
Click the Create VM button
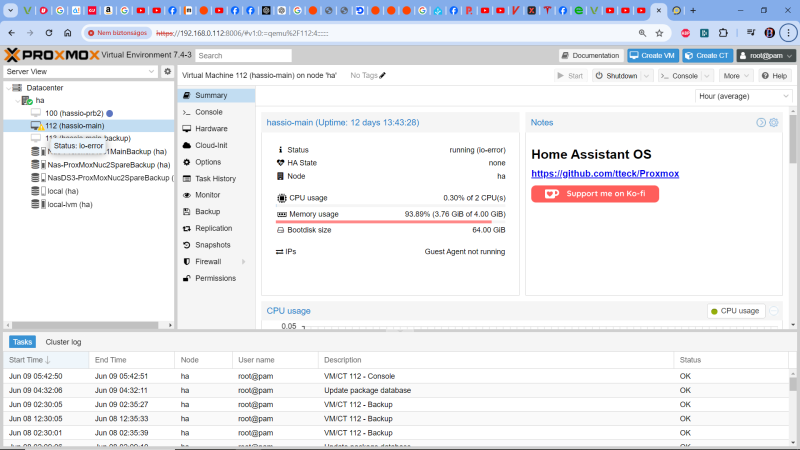(x=653, y=55)
